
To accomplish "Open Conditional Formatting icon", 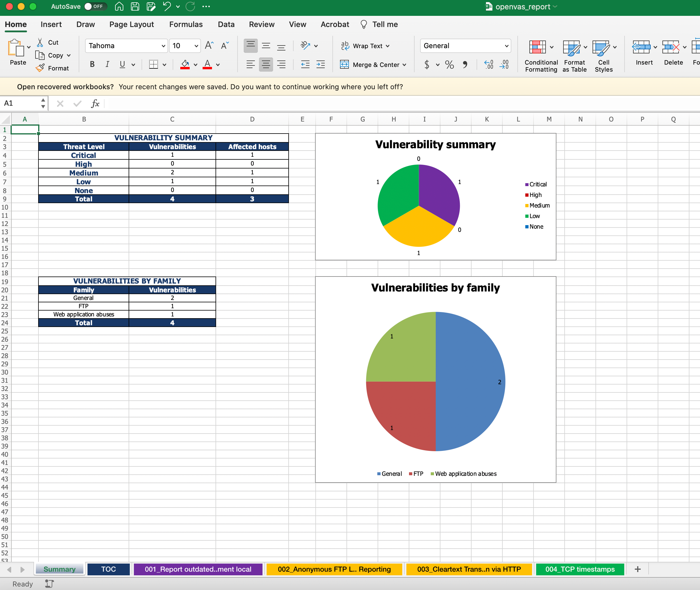I will coord(537,48).
